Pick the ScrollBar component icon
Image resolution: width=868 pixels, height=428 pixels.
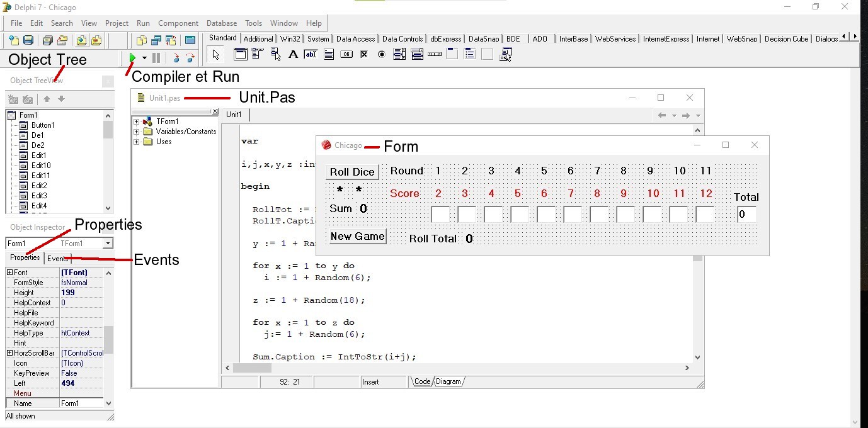tap(434, 55)
